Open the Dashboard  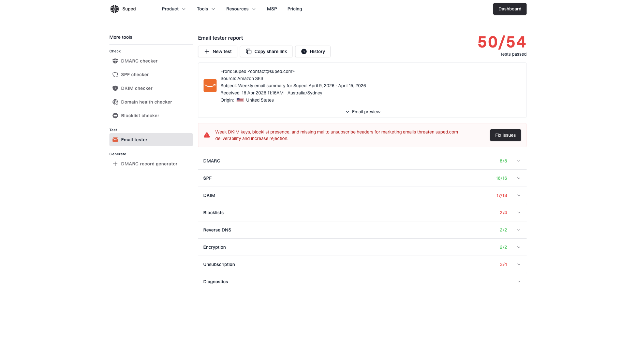point(510,9)
